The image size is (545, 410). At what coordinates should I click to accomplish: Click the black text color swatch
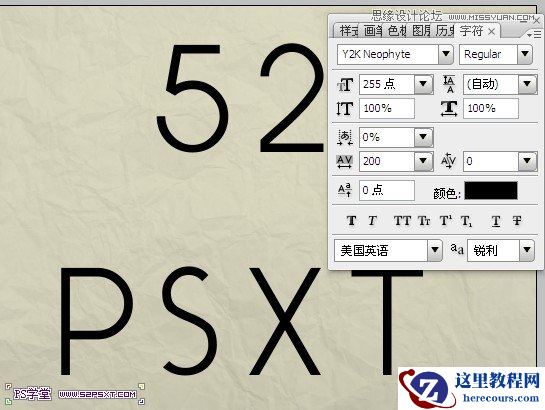tap(491, 190)
